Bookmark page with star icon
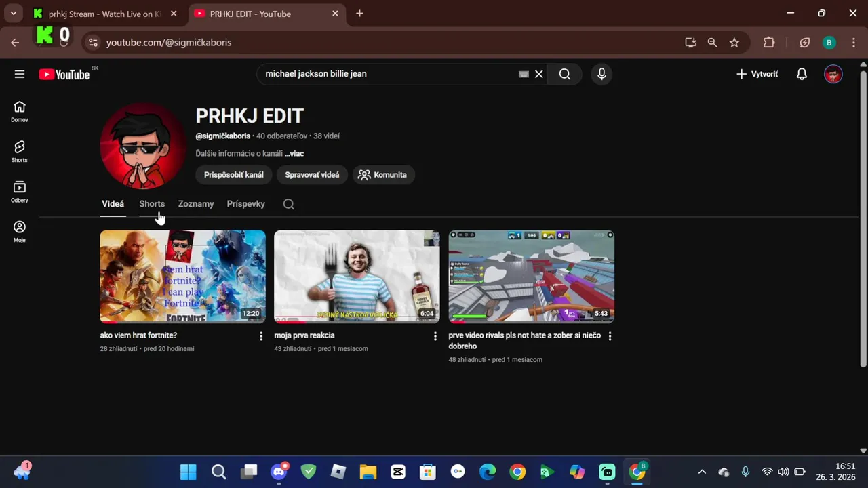The width and height of the screenshot is (868, 488). pos(734,43)
